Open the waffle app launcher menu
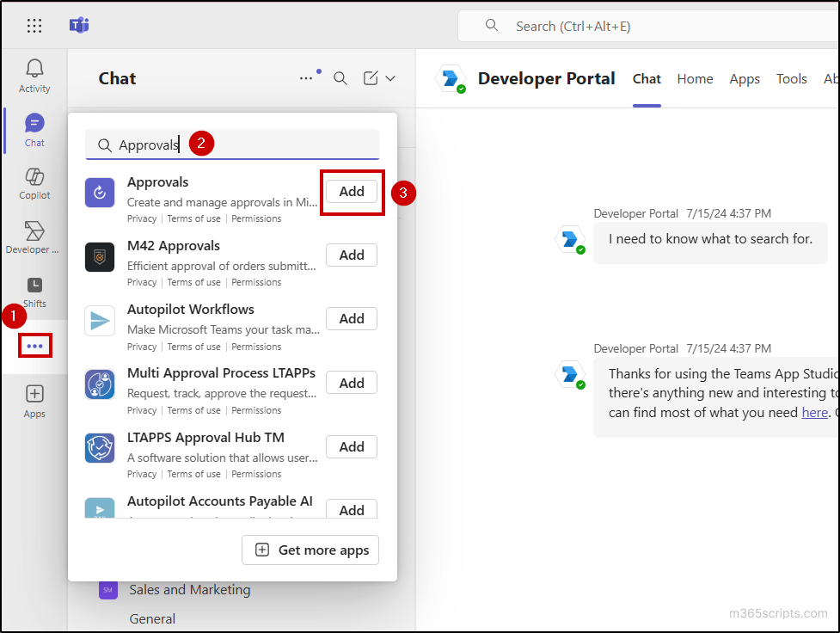Viewport: 840px width, 633px height. (x=34, y=26)
